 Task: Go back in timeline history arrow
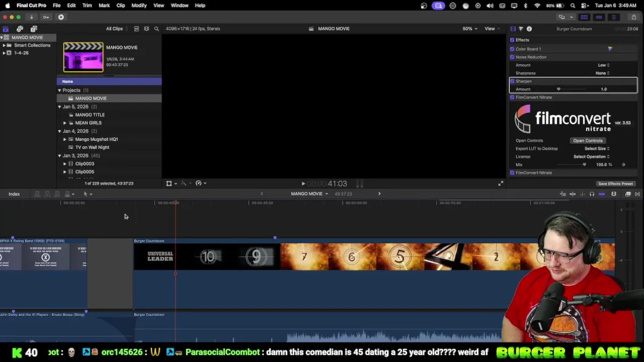(x=261, y=194)
